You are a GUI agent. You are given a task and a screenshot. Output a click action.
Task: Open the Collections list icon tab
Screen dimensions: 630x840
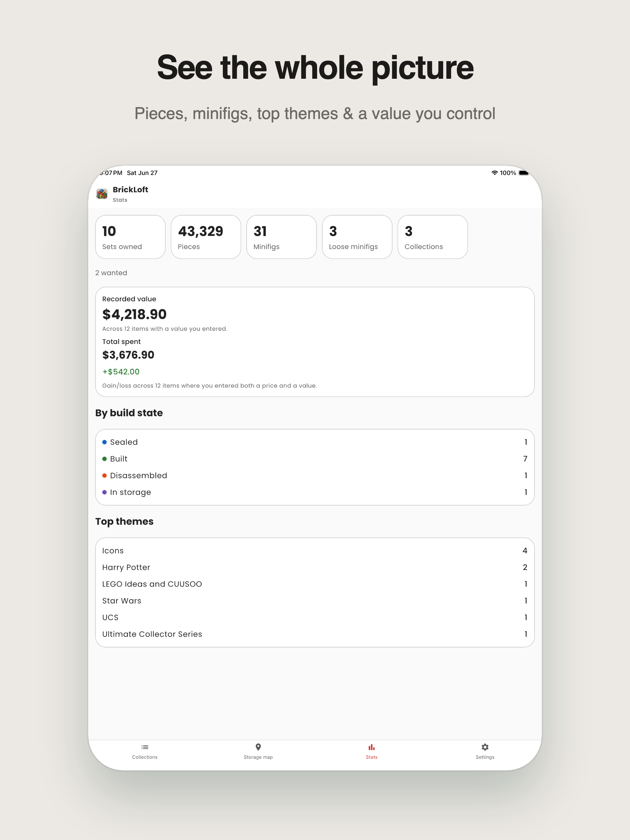pyautogui.click(x=145, y=747)
